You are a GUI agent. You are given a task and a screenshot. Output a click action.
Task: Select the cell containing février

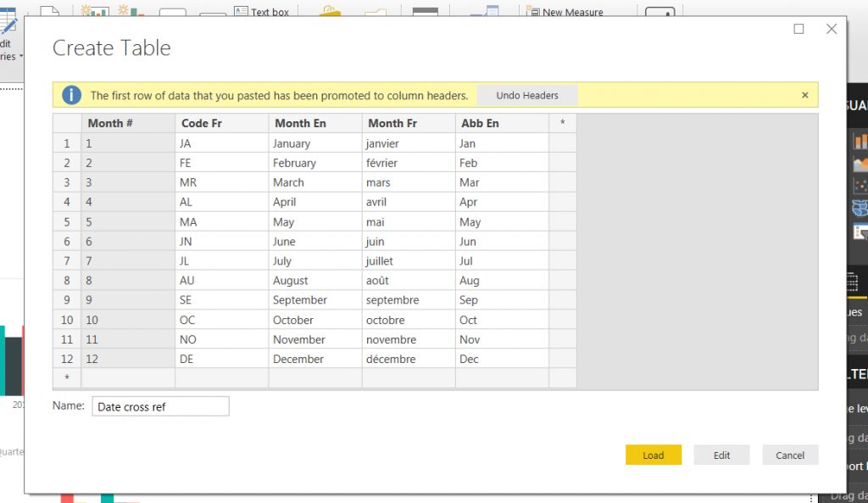(x=408, y=163)
